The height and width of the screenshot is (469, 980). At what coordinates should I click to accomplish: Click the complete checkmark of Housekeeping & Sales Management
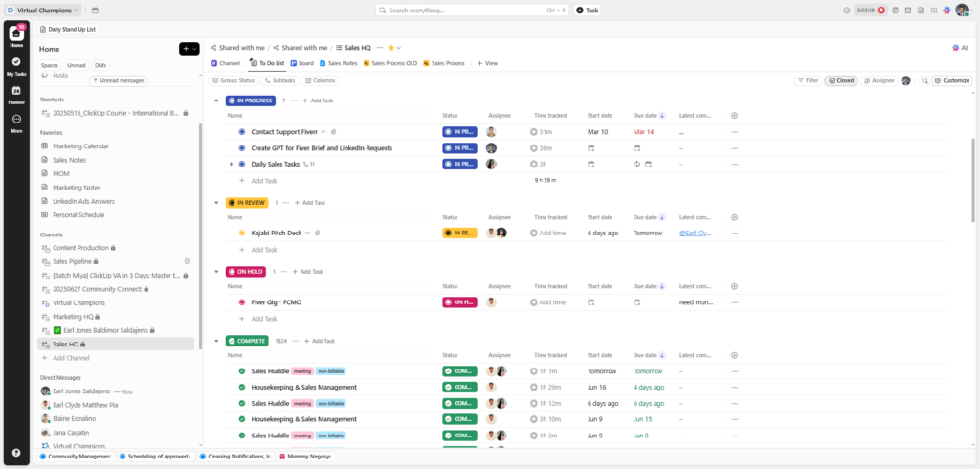tap(242, 387)
